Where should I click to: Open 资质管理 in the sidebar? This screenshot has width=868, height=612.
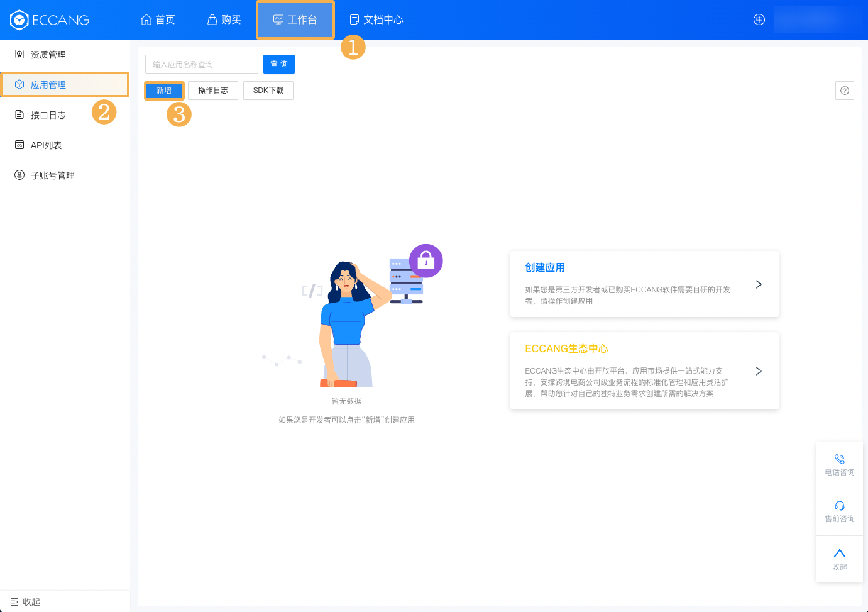click(x=48, y=55)
